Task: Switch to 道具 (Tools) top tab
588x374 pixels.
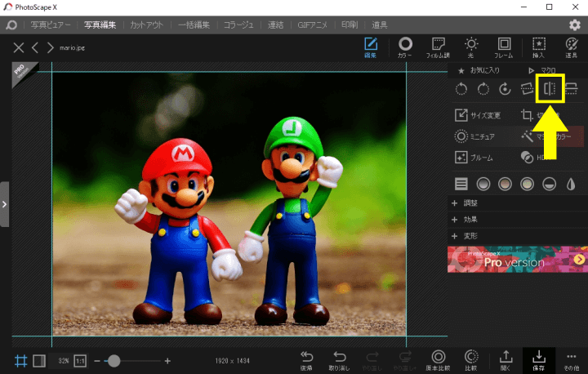Action: pos(380,25)
